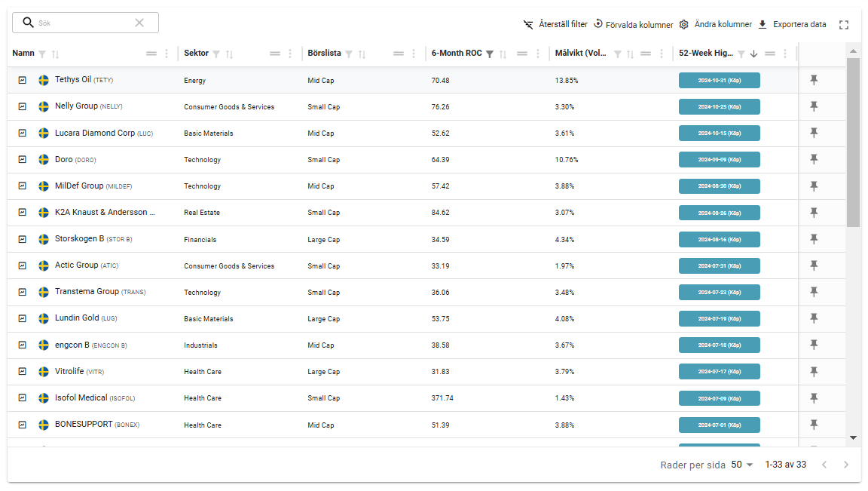Viewport: 868px width, 491px height.
Task: Open the 6-Month ROC filter icon
Action: (x=490, y=54)
